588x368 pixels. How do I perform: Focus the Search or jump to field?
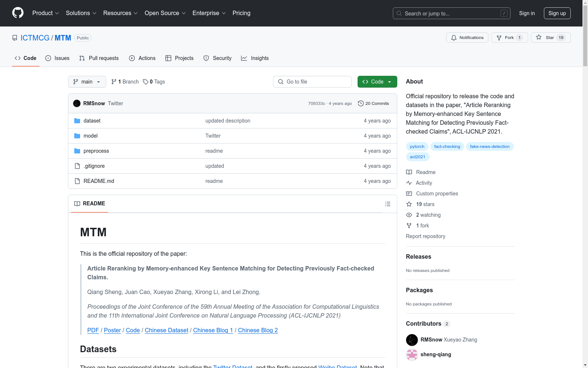tap(452, 13)
